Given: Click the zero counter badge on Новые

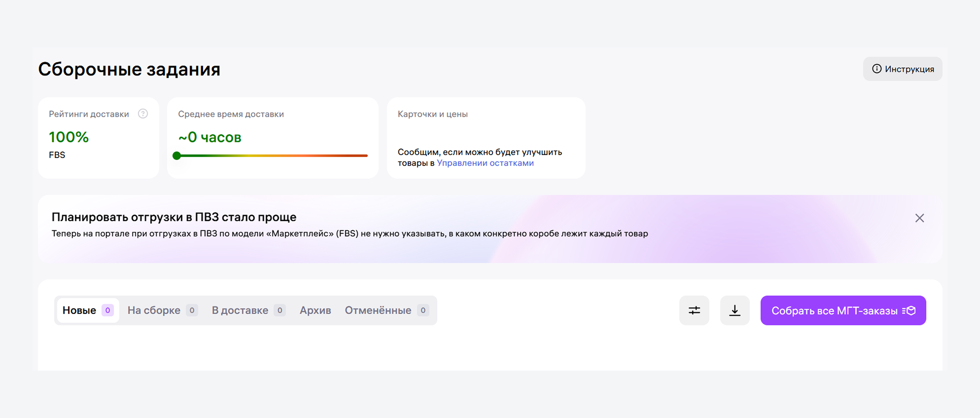Looking at the screenshot, I should click(x=108, y=310).
